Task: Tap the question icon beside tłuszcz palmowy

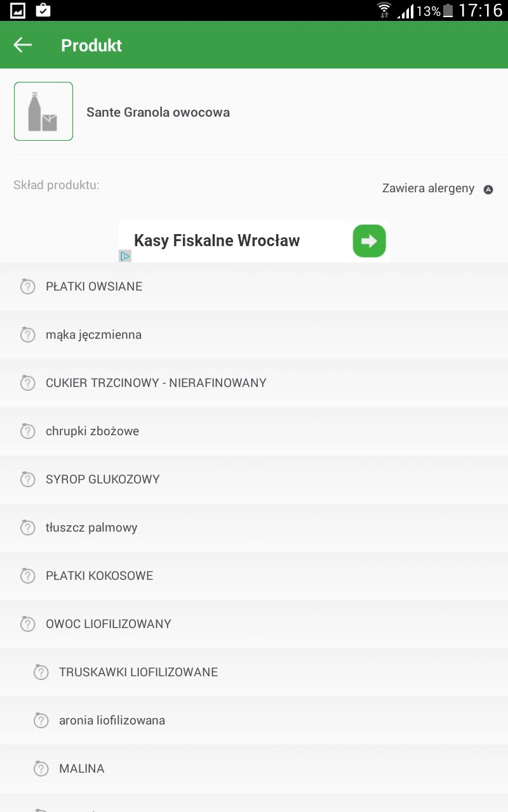Action: pyautogui.click(x=27, y=528)
